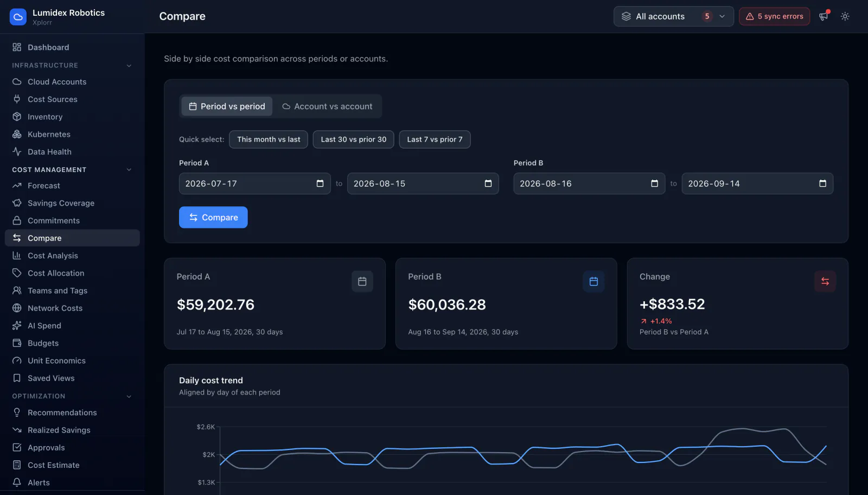This screenshot has height=495, width=868.
Task: Switch to Account vs account tab
Action: [327, 106]
